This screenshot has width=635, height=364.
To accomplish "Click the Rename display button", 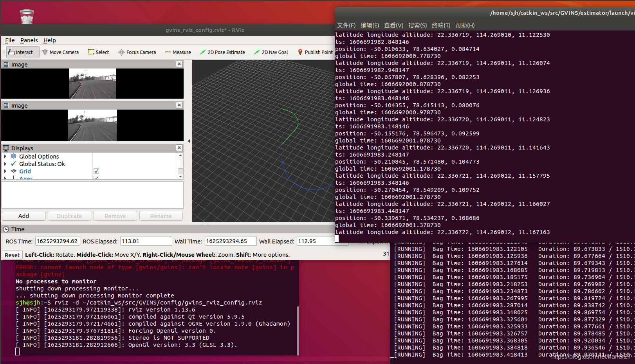I will (x=161, y=216).
